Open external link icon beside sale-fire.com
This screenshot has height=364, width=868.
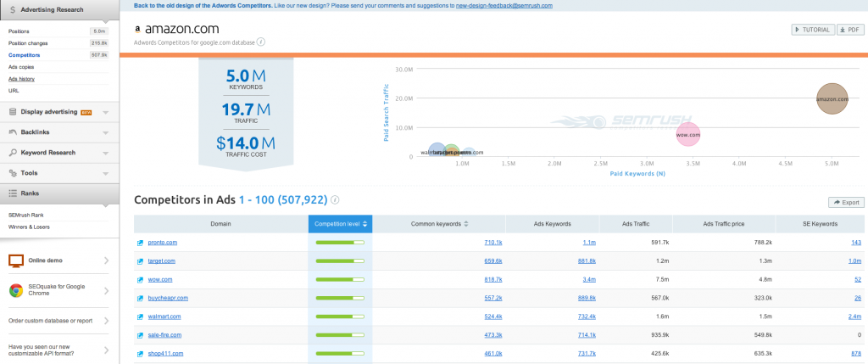[x=140, y=335]
